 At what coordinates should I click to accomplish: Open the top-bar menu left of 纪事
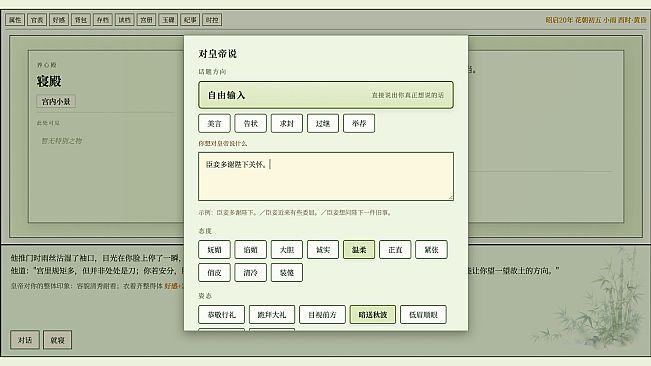click(168, 20)
